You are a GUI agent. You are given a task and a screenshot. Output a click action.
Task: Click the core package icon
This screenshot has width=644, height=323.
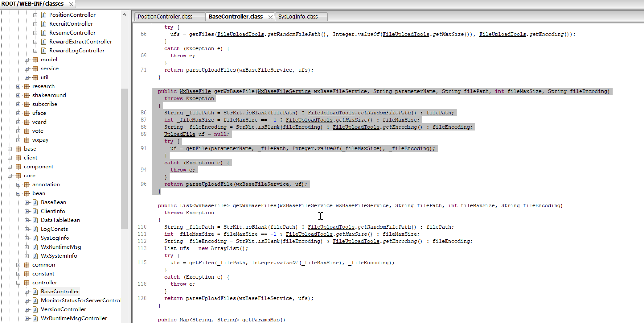(x=18, y=176)
